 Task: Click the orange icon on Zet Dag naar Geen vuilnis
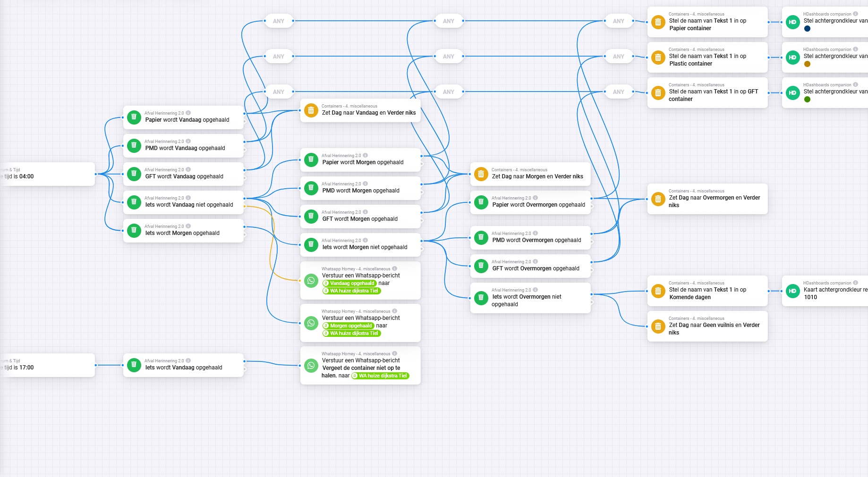pos(658,326)
